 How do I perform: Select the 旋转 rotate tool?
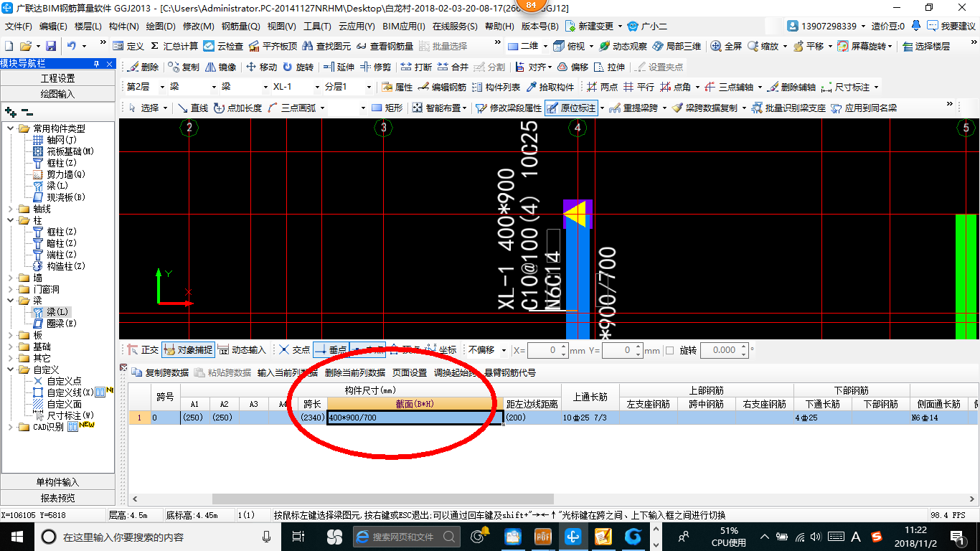point(298,67)
